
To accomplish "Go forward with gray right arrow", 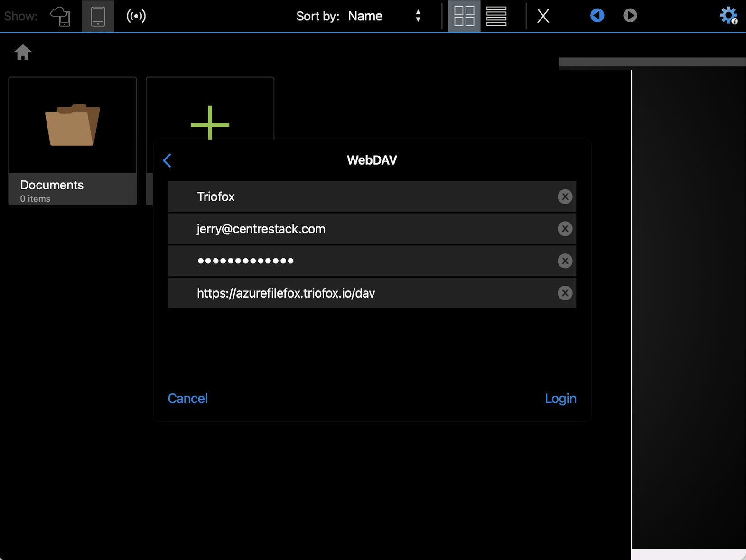I will (x=630, y=16).
